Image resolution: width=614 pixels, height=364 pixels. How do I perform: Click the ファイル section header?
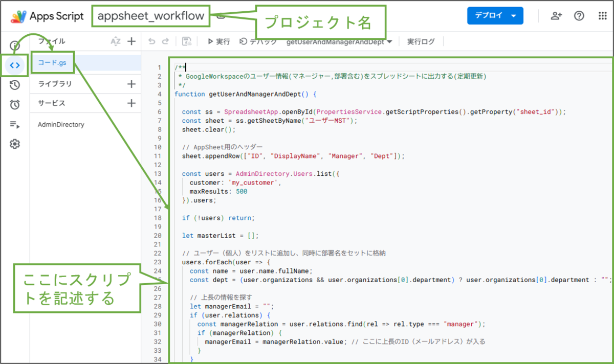52,41
